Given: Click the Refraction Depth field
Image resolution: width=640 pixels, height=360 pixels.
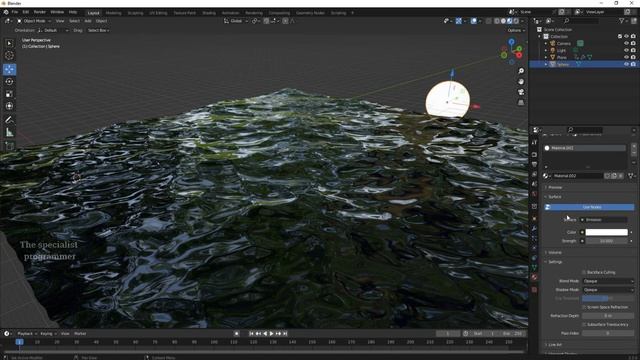Looking at the screenshot, I should [x=608, y=316].
